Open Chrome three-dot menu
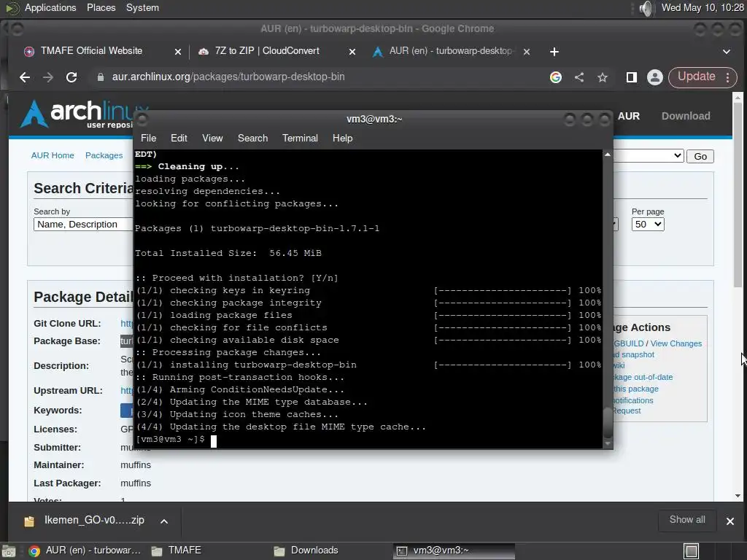Image resolution: width=747 pixels, height=560 pixels. tap(727, 77)
